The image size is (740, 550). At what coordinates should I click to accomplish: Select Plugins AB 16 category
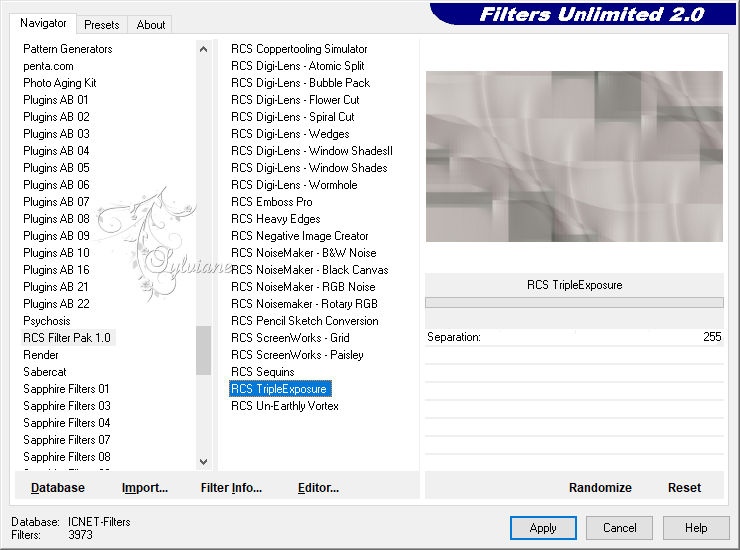56,270
